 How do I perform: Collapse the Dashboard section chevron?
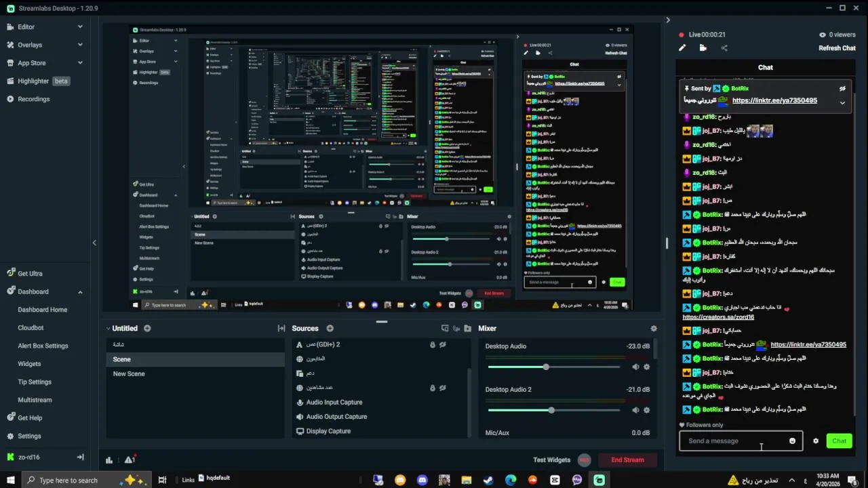pos(80,292)
